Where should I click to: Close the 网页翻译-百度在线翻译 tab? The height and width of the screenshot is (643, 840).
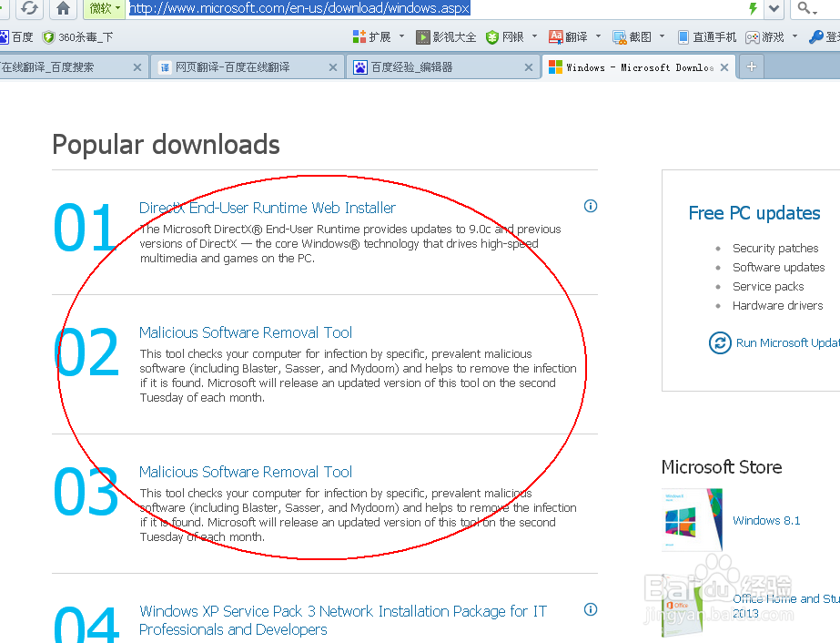pyautogui.click(x=333, y=67)
